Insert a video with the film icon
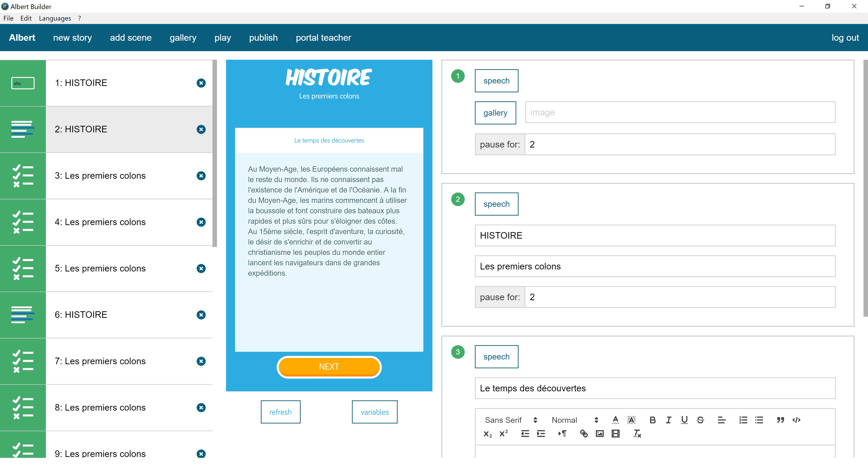Screen dimensions: 868x466 (x=615, y=434)
